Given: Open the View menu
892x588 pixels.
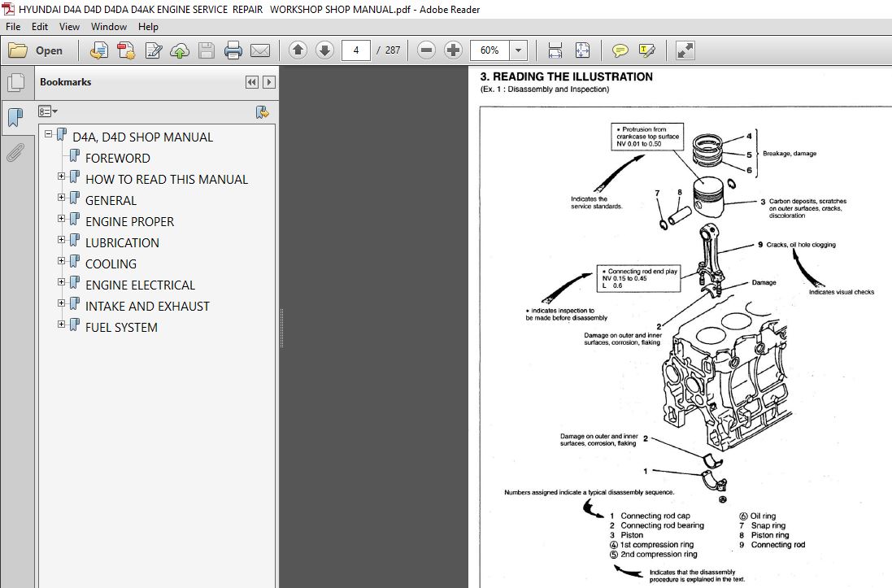Looking at the screenshot, I should (x=69, y=27).
